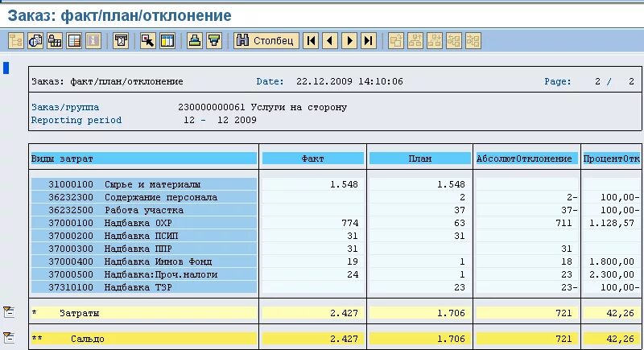Click the sort descending funnel icon
Screen dimensions: 644x350
click(214, 40)
